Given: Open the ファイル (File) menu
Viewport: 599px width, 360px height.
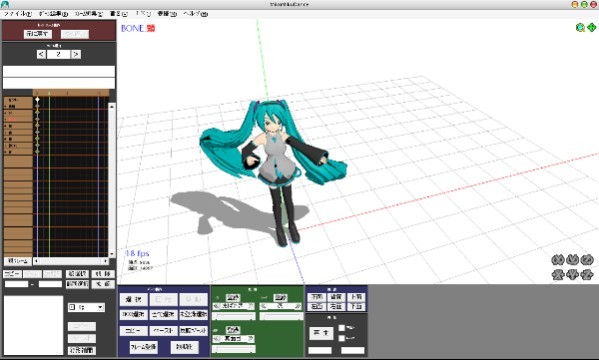Looking at the screenshot, I should tap(18, 14).
